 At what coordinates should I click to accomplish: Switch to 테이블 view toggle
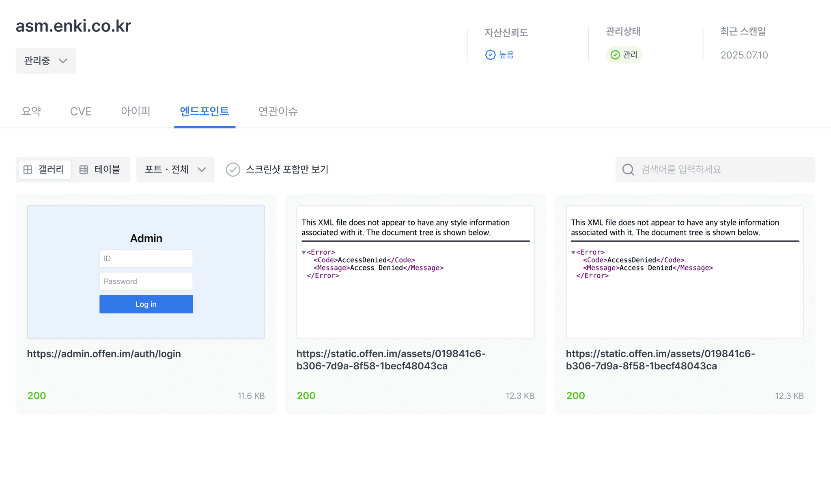point(101,169)
